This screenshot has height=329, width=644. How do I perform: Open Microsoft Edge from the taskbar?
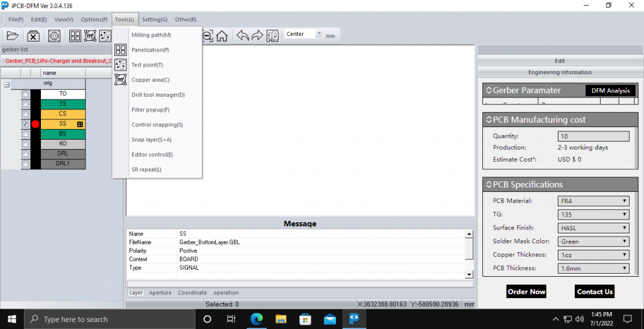coord(257,319)
